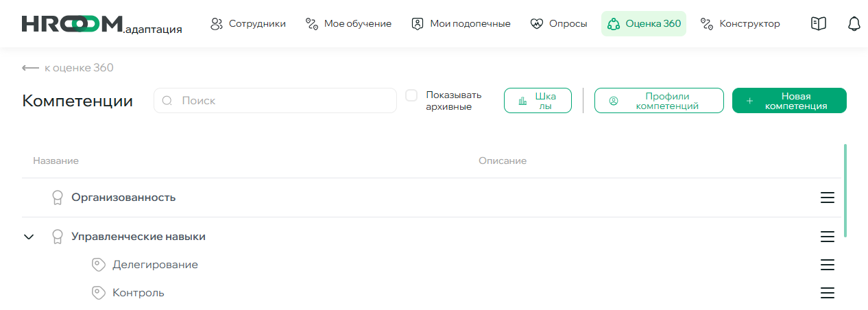This screenshot has width=868, height=310.
Task: Go to the Сотрудники section
Action: tap(248, 24)
